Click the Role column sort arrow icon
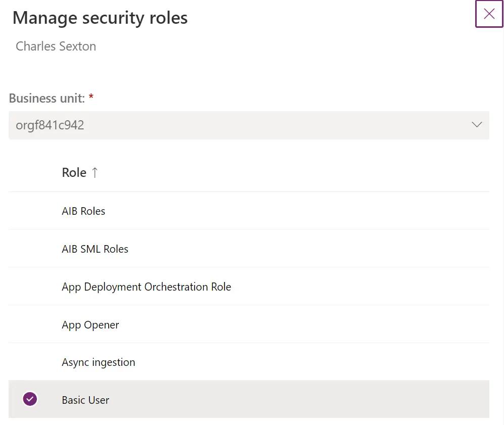 [96, 172]
